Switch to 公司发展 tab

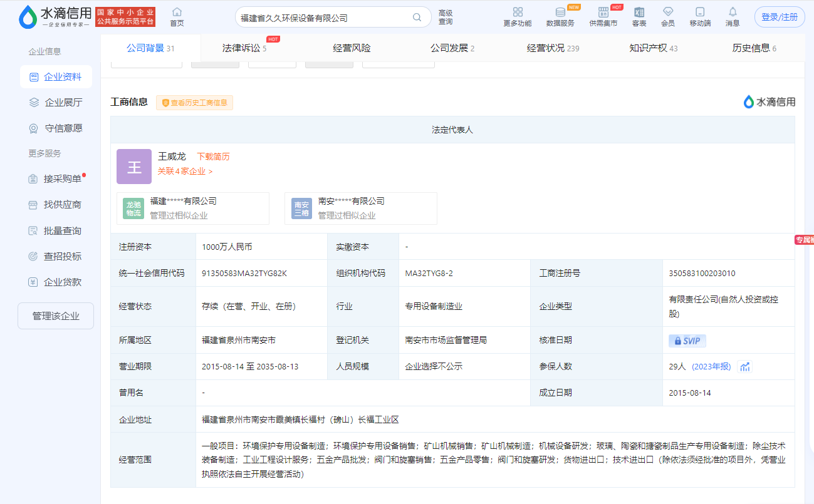click(452, 48)
